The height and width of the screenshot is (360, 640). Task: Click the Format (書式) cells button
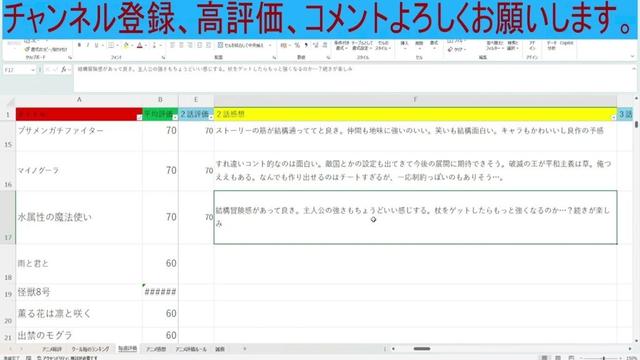point(434,45)
